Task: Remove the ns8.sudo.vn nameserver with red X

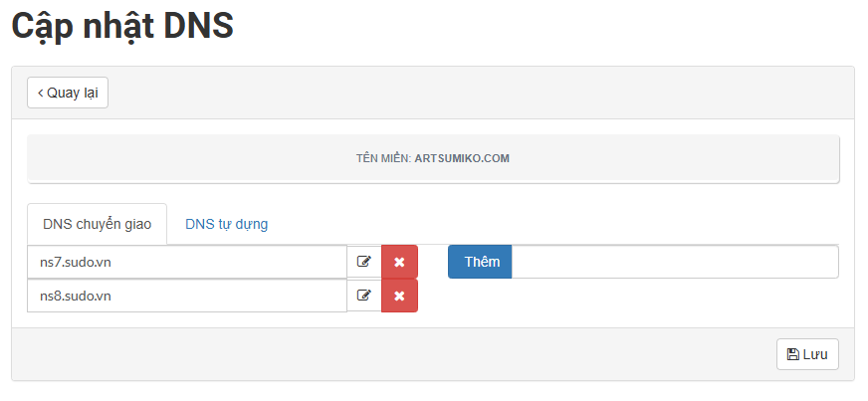Action: pos(399,296)
